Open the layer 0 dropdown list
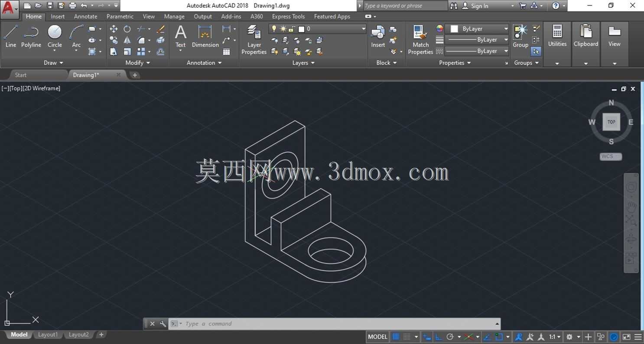 (x=318, y=29)
